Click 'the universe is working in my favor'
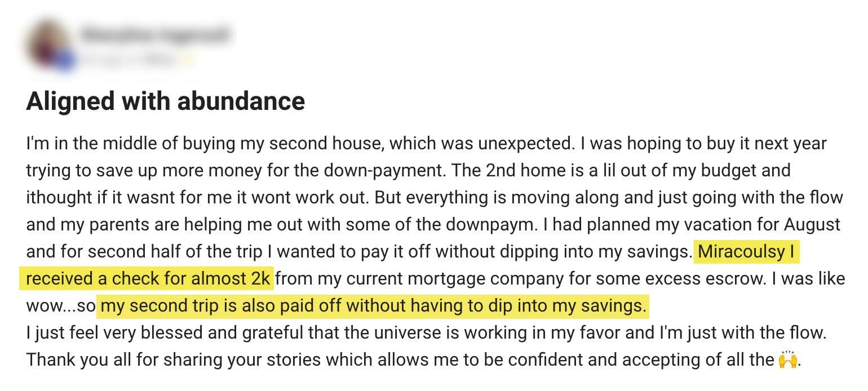 487,333
